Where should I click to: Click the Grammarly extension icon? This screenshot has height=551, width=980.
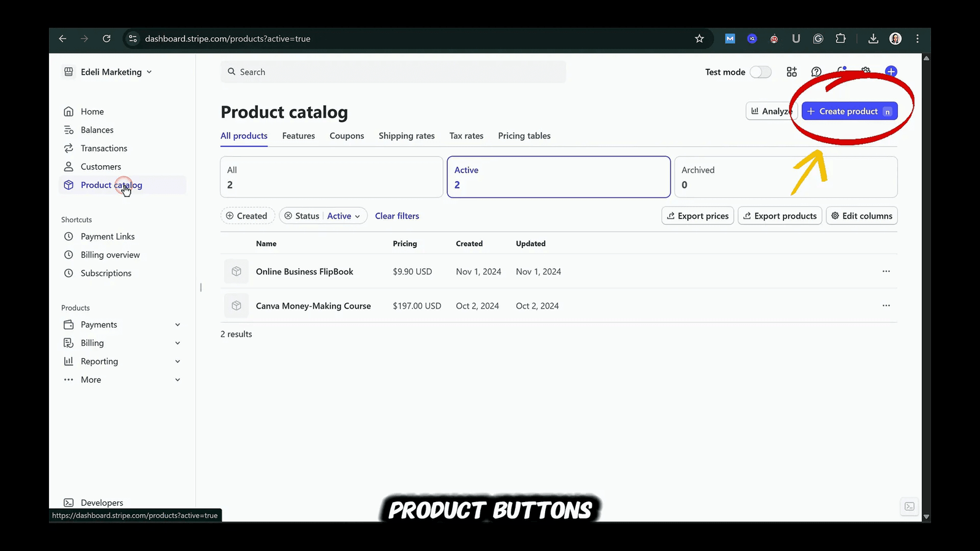(x=818, y=39)
